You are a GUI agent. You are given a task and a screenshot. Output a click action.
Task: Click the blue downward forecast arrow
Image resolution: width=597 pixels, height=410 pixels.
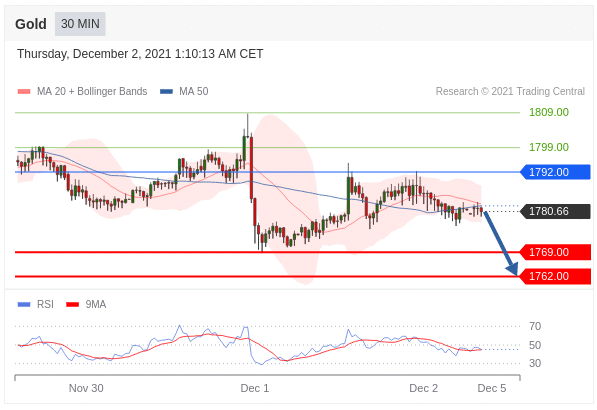[x=501, y=243]
